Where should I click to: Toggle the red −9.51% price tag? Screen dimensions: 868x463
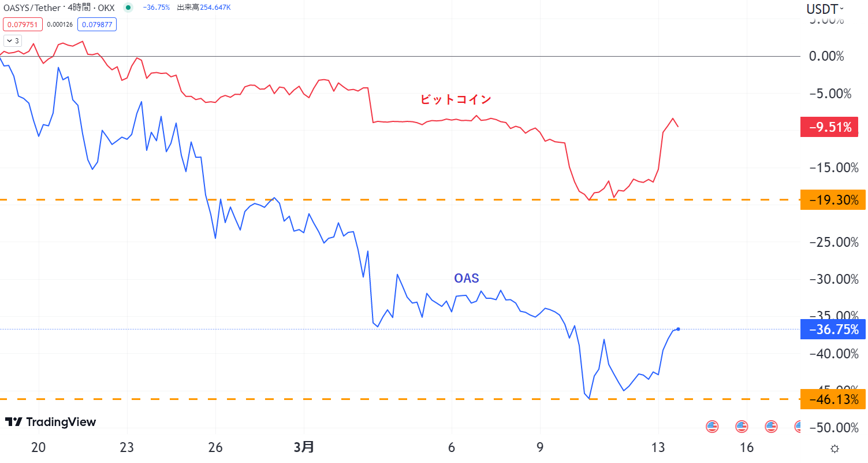click(829, 127)
